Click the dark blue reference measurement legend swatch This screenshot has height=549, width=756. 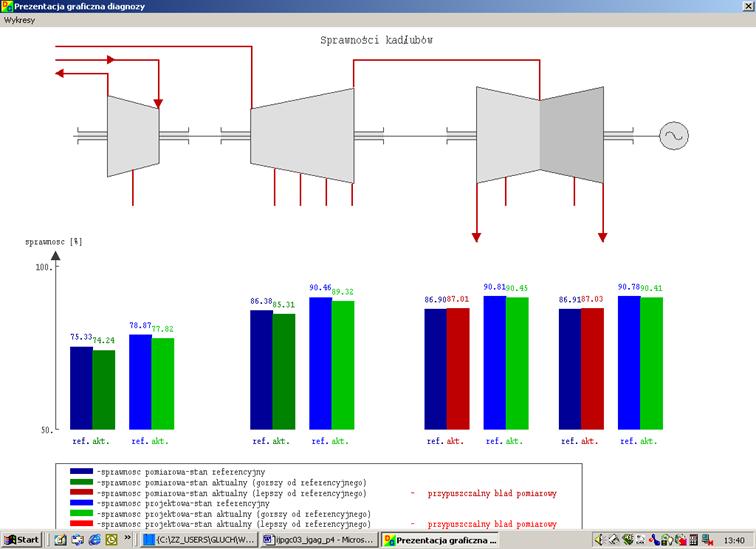[81, 471]
